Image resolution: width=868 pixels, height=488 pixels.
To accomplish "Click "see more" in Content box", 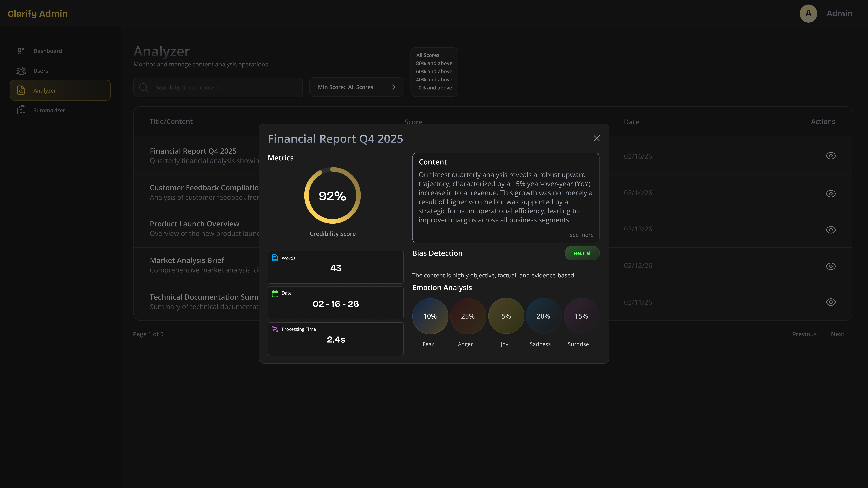I will (582, 235).
